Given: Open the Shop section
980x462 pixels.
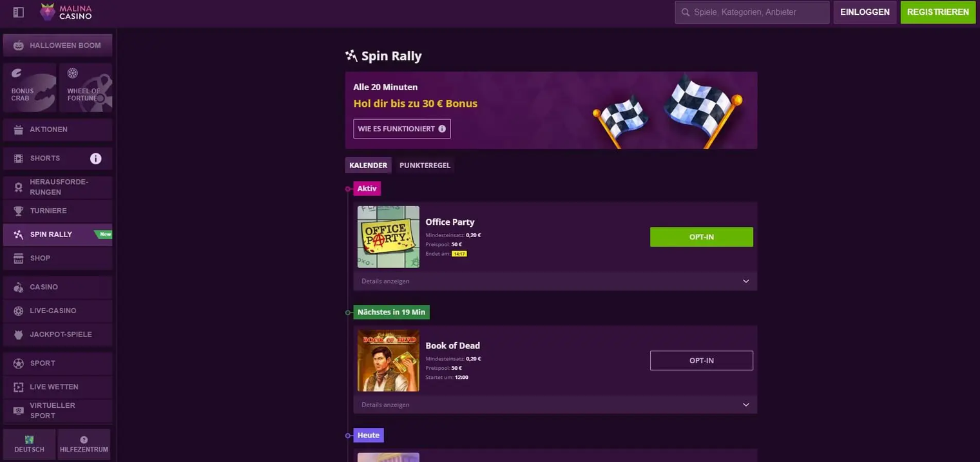Looking at the screenshot, I should [x=57, y=258].
